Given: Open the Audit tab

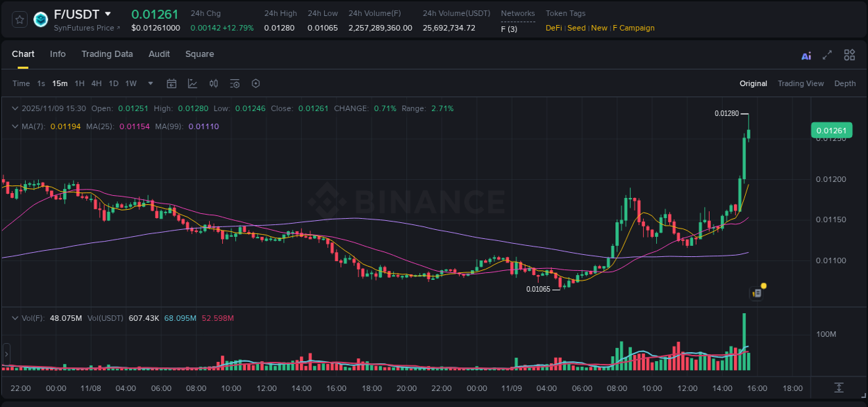Looking at the screenshot, I should point(159,54).
